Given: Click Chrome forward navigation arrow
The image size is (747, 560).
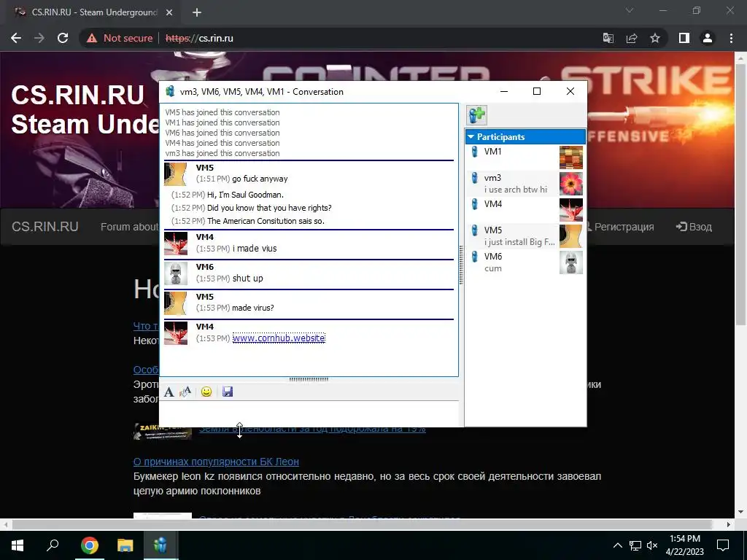Looking at the screenshot, I should pos(39,38).
